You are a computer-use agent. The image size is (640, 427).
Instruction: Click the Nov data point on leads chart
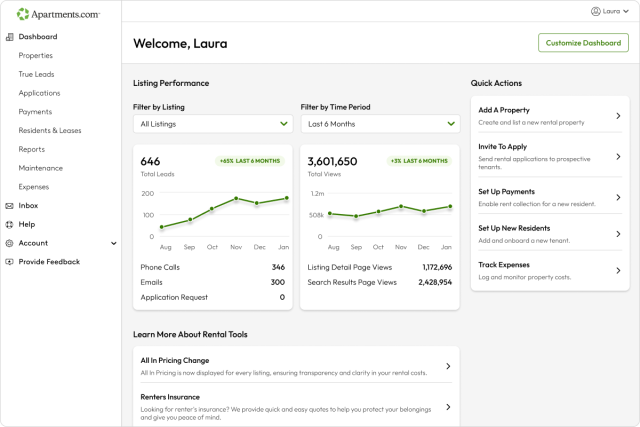[236, 198]
